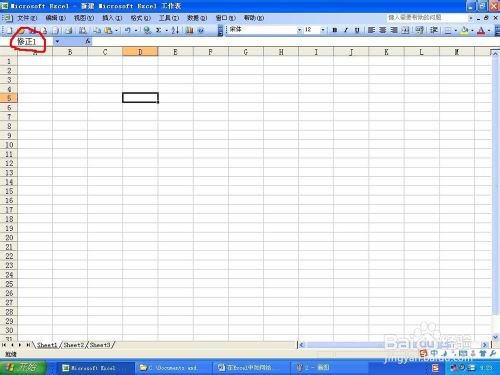Open the font size 12 dropdown
Image resolution: width=500 pixels, height=375 pixels.
click(x=323, y=30)
